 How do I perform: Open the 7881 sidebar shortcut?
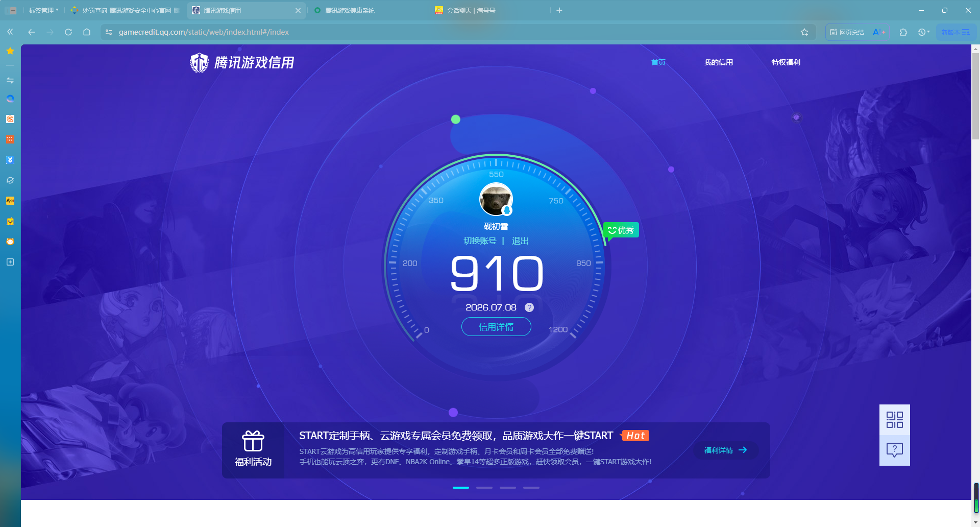tap(10, 139)
